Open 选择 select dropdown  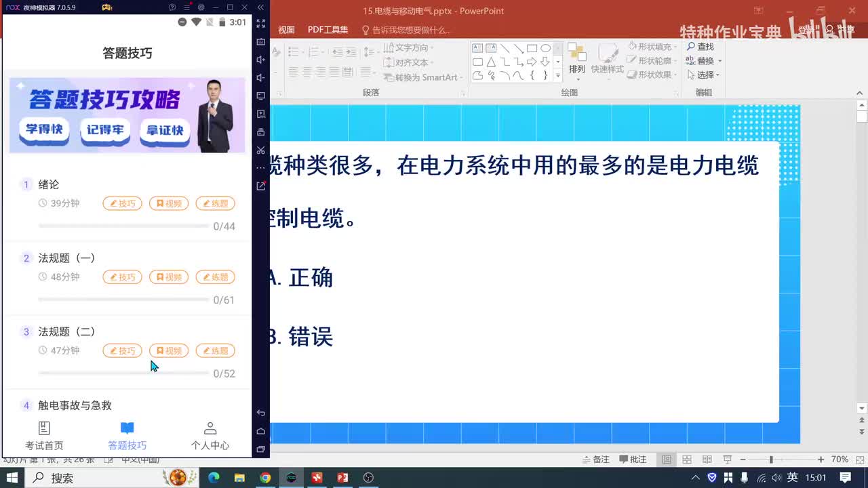(x=703, y=75)
